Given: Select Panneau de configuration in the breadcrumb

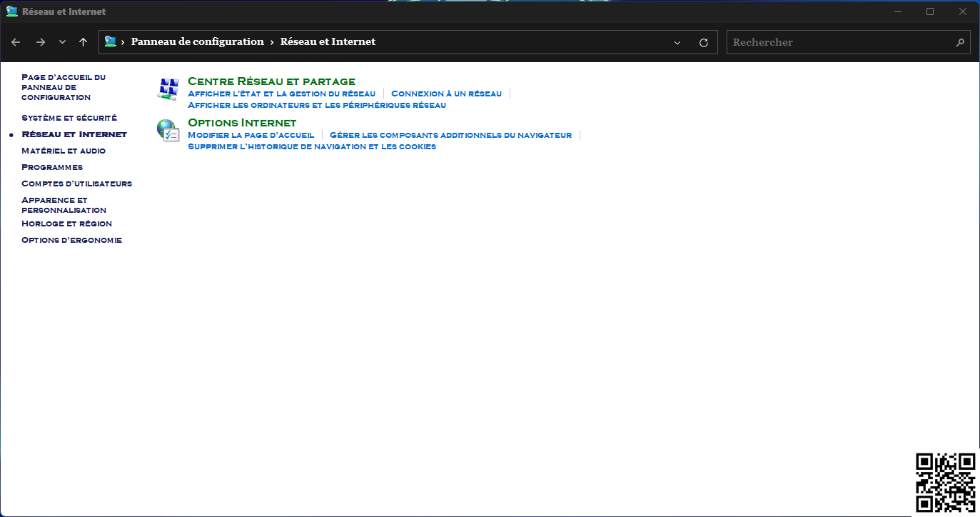Looking at the screenshot, I should tap(197, 41).
